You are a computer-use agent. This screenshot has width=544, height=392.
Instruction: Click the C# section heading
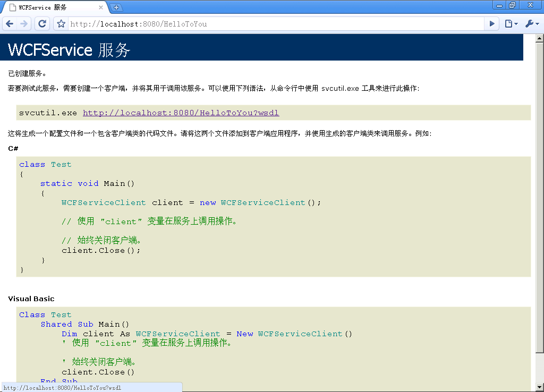pos(13,149)
